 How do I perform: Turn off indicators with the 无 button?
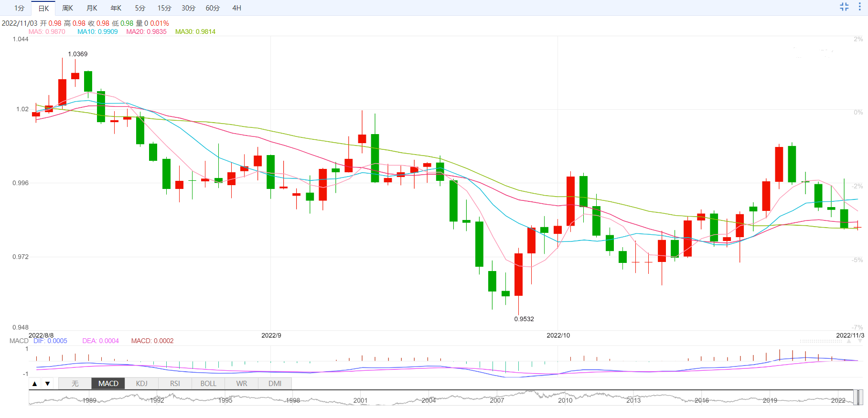[x=75, y=384]
